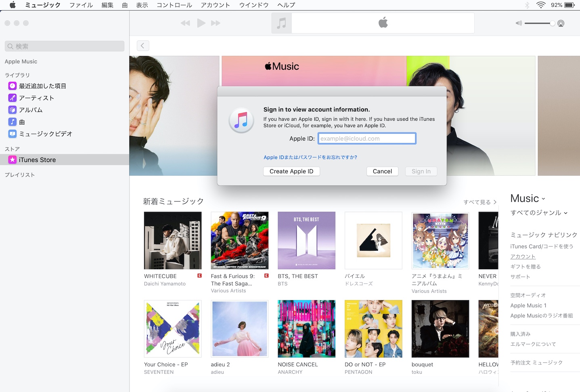This screenshot has width=580, height=392.
Task: Open the うまよん mini album cover
Action: (440, 241)
